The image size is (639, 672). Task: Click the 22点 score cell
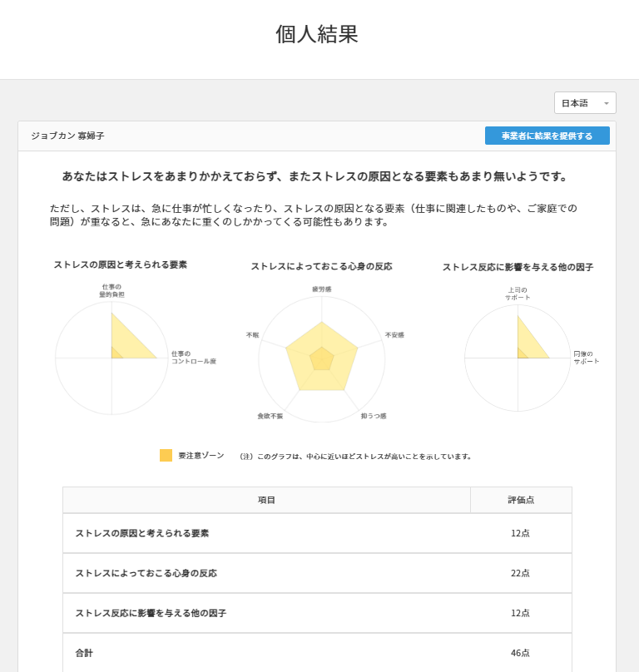point(520,573)
